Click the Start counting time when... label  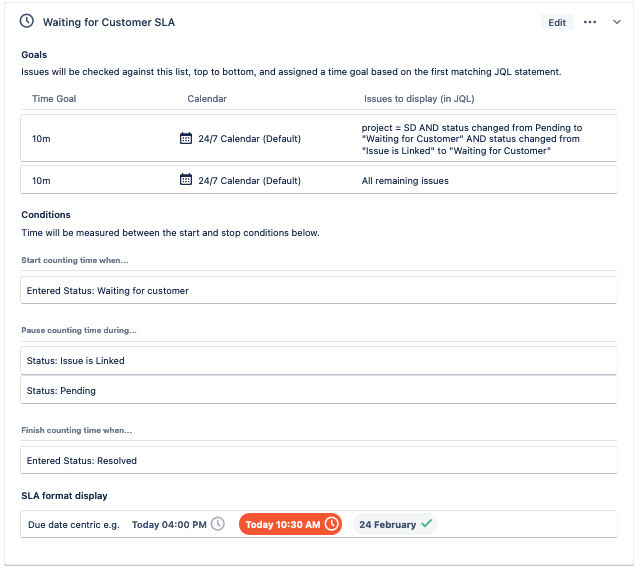click(75, 260)
